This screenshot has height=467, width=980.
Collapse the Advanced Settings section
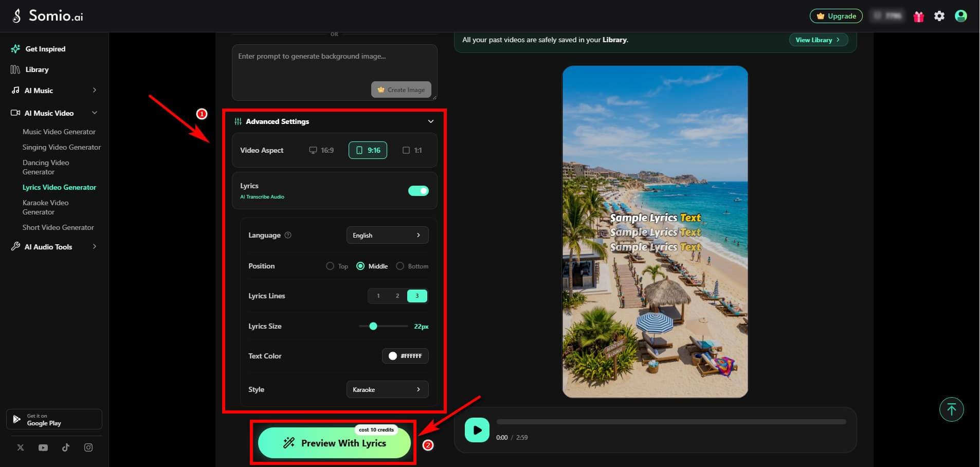[x=431, y=121]
